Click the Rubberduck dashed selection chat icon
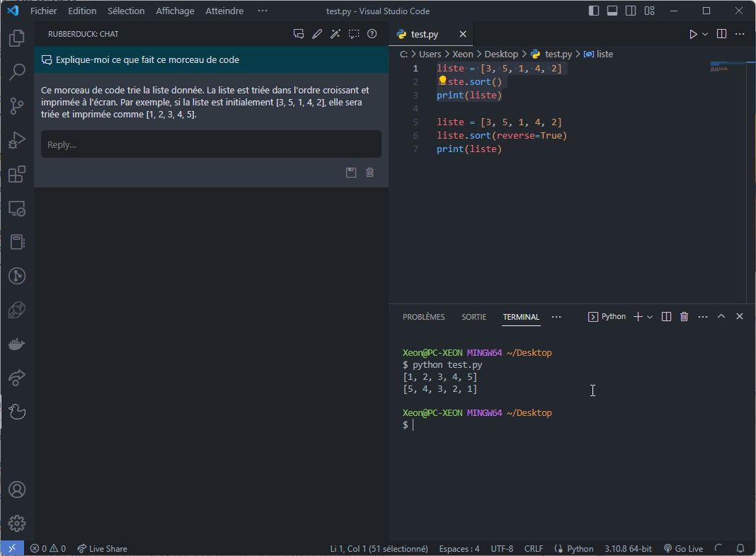The image size is (756, 556). (354, 34)
